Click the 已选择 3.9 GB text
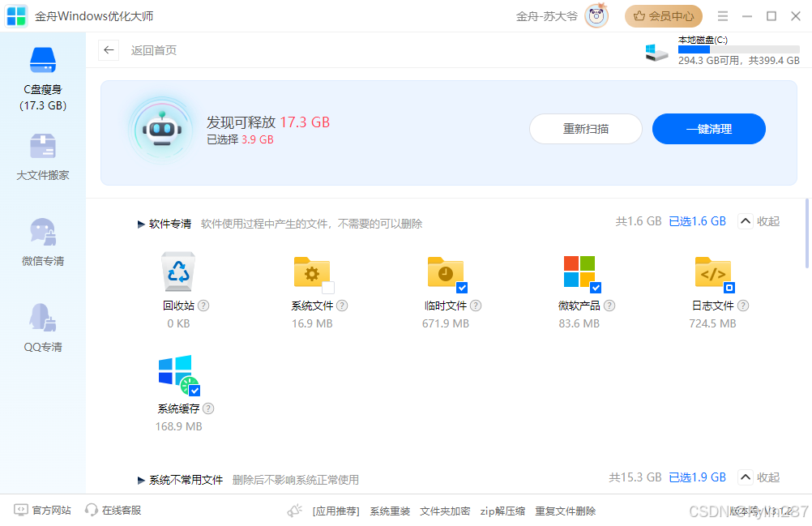812x526 pixels. tap(241, 139)
